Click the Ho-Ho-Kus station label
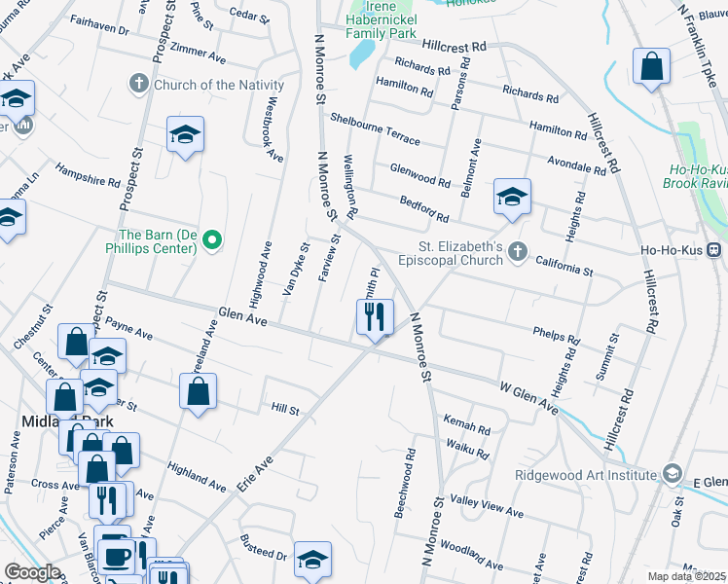The image size is (728, 584). (x=672, y=250)
